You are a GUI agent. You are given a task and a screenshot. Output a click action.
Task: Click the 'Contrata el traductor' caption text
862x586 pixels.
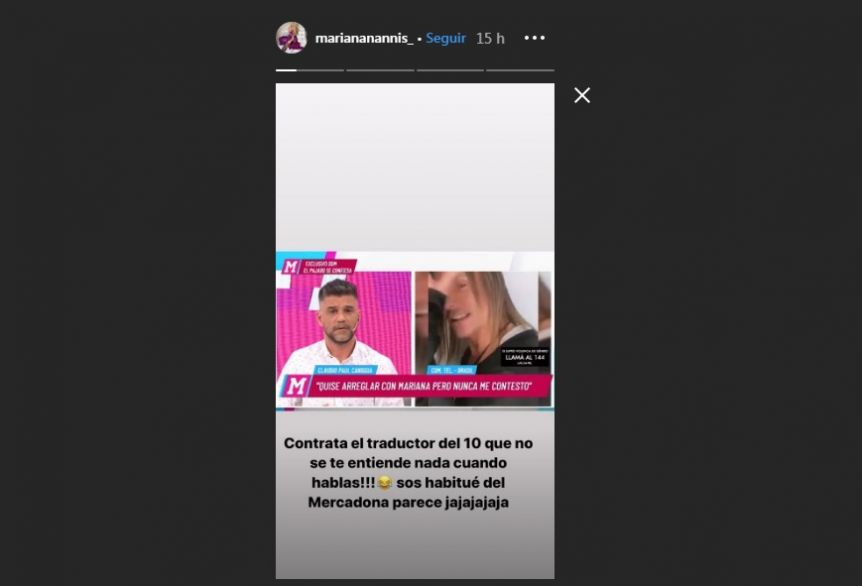408,473
